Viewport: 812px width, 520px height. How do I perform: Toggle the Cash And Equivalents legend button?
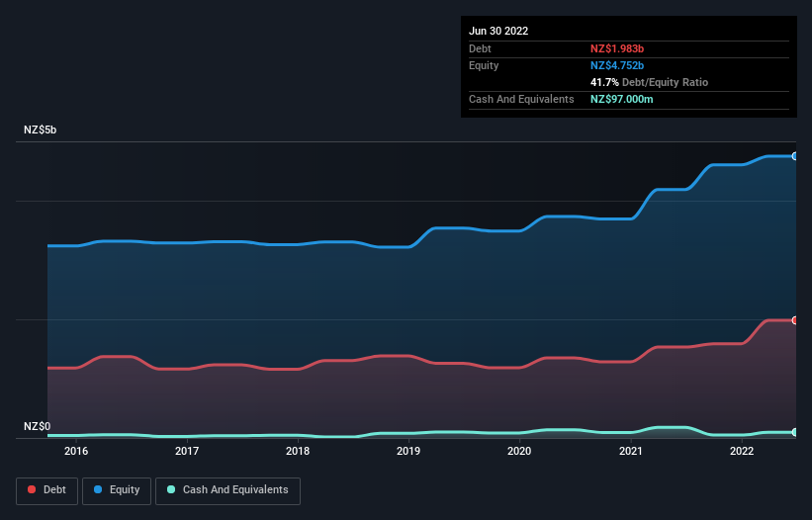[227, 490]
